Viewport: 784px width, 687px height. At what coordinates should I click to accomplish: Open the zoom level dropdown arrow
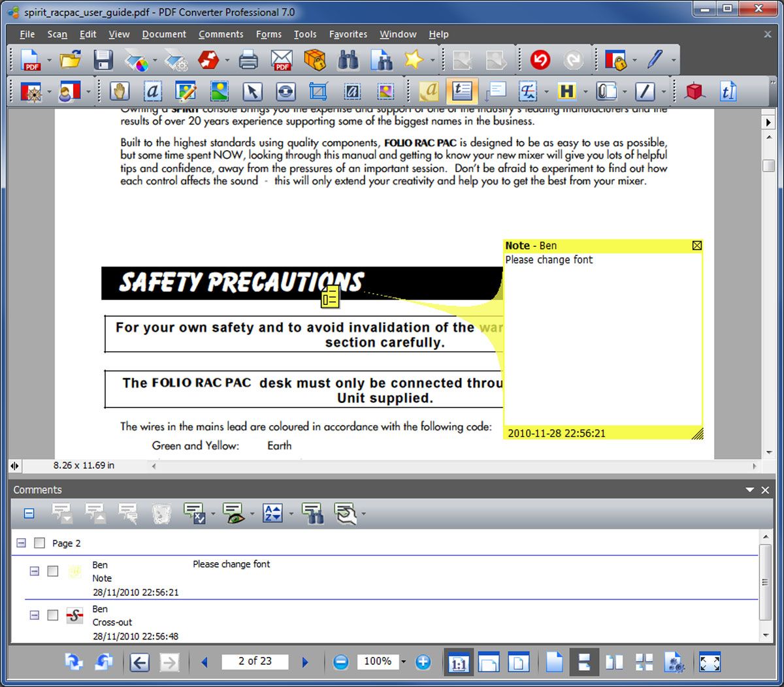(x=403, y=662)
